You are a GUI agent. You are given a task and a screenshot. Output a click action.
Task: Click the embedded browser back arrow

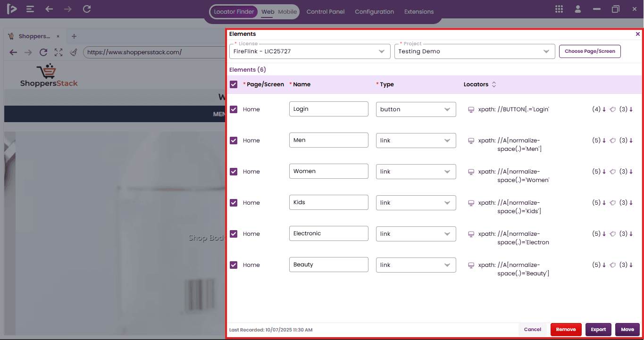pos(13,52)
